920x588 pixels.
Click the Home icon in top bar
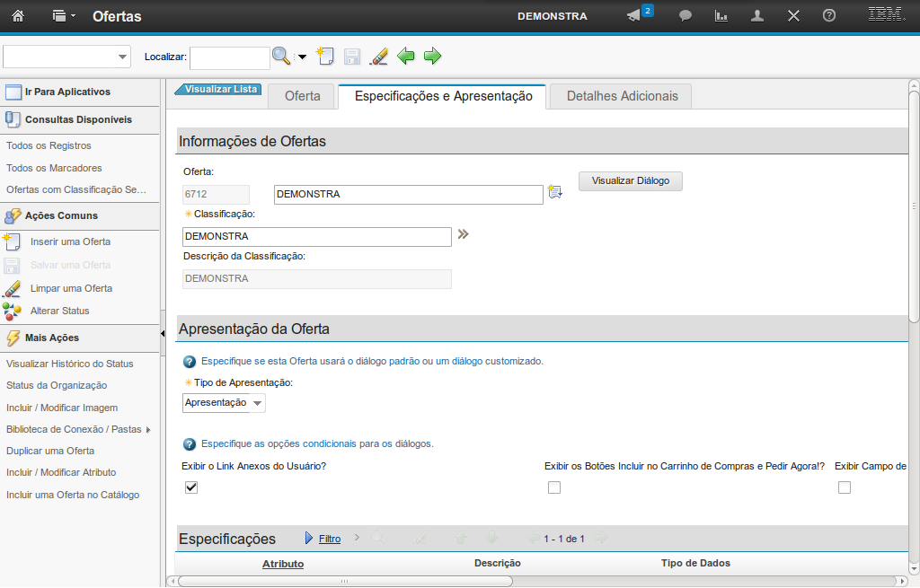[17, 16]
